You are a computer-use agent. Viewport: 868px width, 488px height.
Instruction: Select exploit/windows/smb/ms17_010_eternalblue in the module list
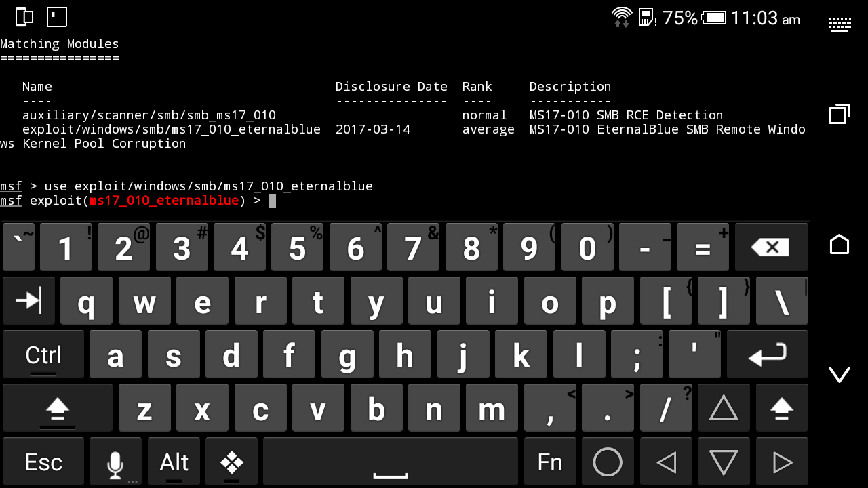coord(172,129)
